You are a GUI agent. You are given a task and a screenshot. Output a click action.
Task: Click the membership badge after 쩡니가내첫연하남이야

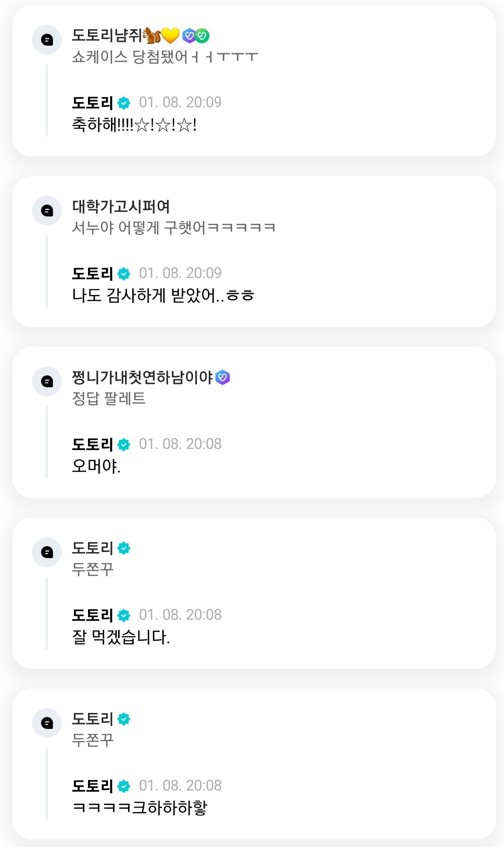tap(223, 377)
